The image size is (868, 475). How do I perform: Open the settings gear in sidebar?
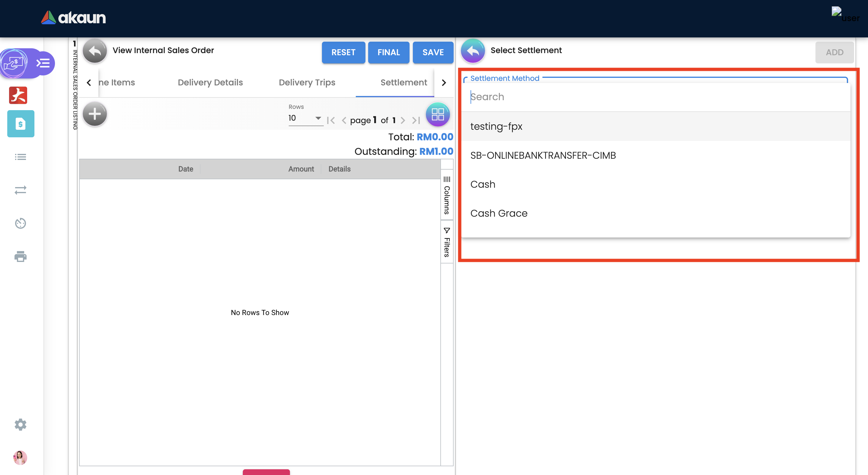coord(20,425)
